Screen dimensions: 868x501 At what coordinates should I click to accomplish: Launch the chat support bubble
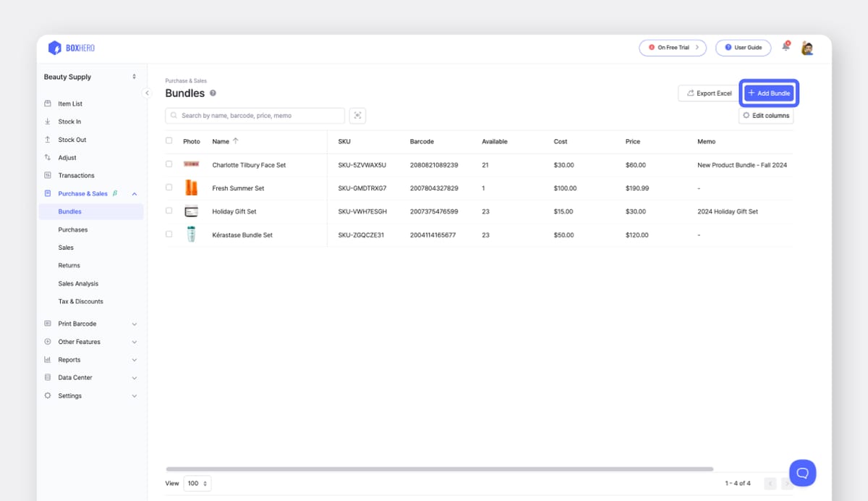tap(801, 472)
